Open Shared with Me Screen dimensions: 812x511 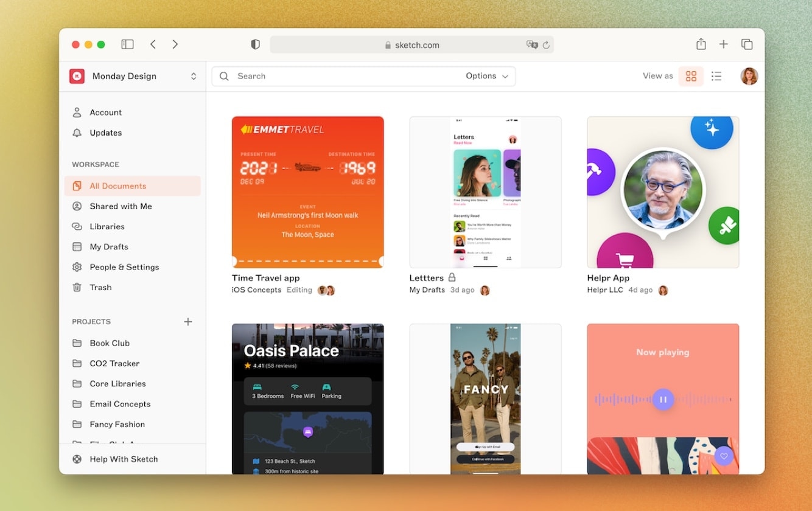132,206
